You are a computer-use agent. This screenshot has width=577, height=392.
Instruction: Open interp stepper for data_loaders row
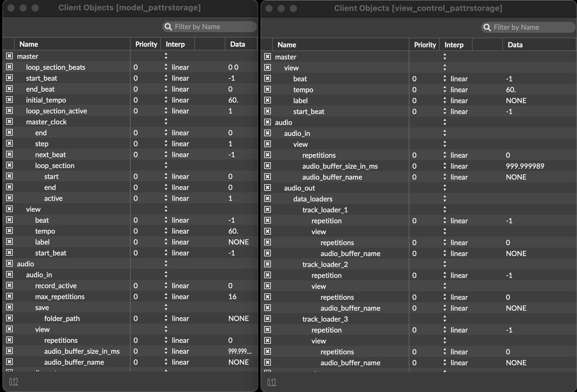(445, 199)
